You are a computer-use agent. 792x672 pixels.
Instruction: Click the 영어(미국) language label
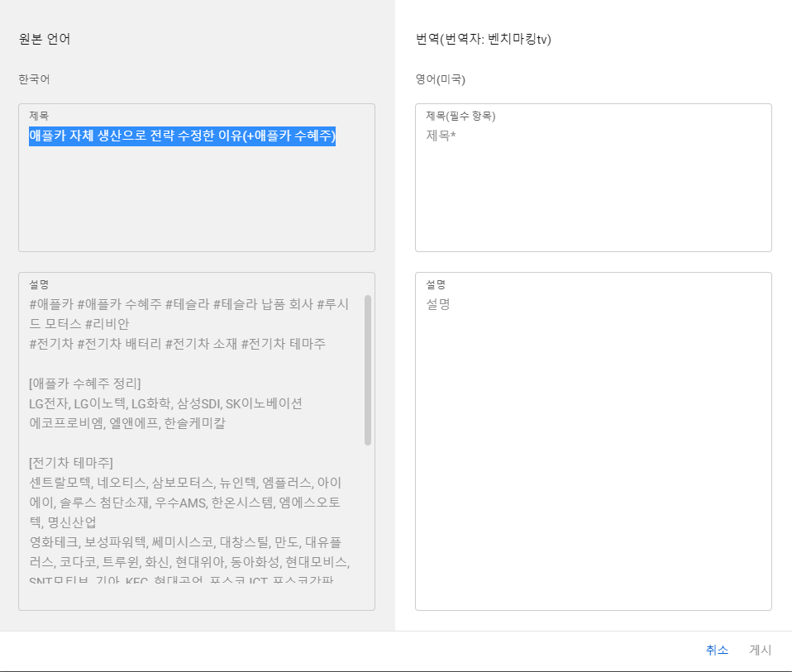[441, 79]
